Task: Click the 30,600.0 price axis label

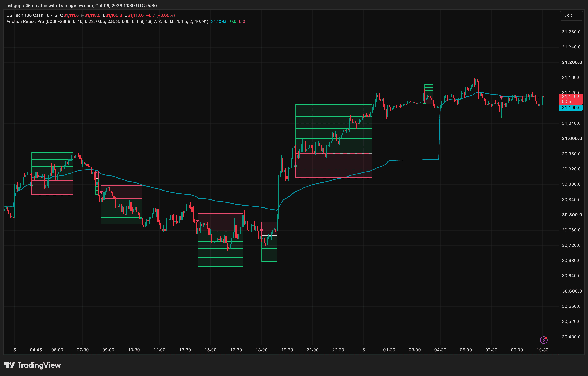Action: 572,291
